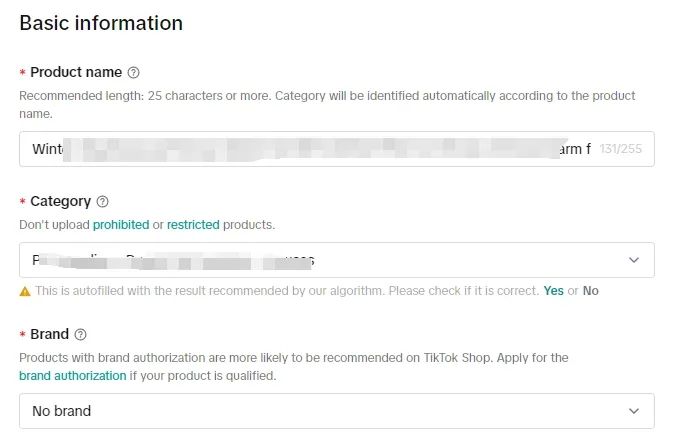Click inside the Product name text field
The height and width of the screenshot is (445, 673).
point(300,149)
